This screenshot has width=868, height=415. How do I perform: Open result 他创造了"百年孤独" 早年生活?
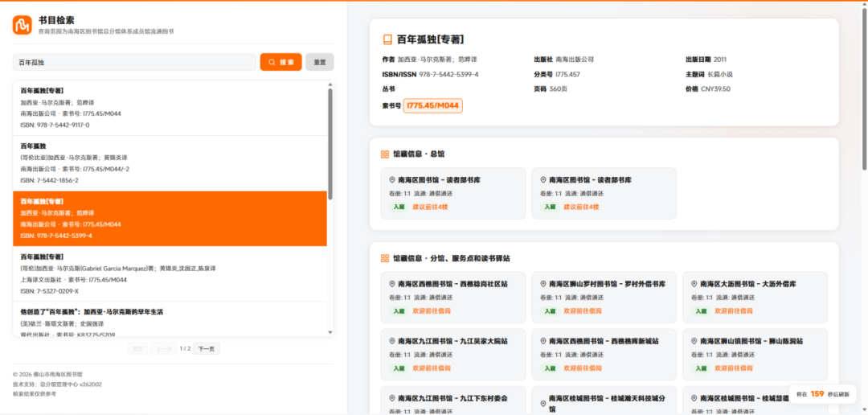170,319
